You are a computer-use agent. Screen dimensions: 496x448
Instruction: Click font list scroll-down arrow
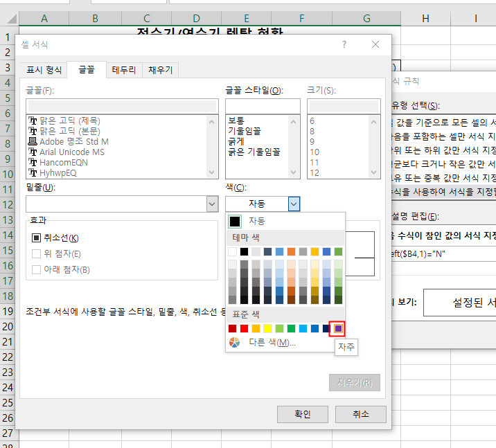click(211, 172)
